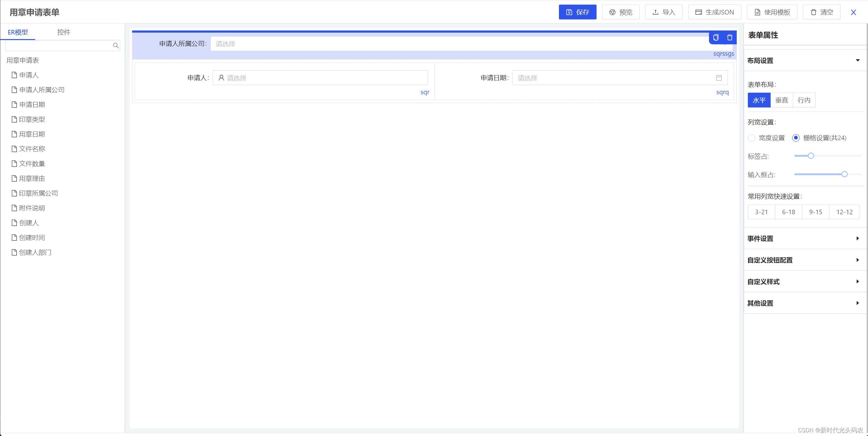The width and height of the screenshot is (868, 436).
Task: Click the 标签占 slider handle
Action: tap(811, 155)
